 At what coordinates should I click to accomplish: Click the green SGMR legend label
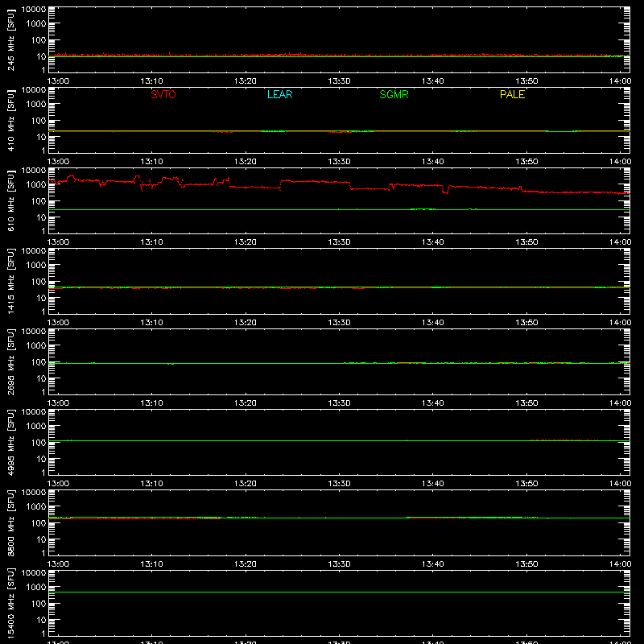[x=394, y=94]
